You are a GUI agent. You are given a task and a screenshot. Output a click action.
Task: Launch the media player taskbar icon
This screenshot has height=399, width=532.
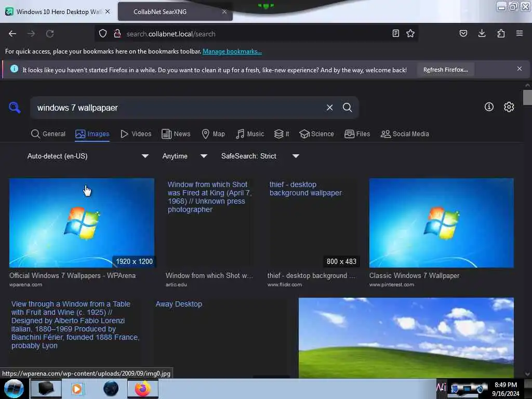77,389
